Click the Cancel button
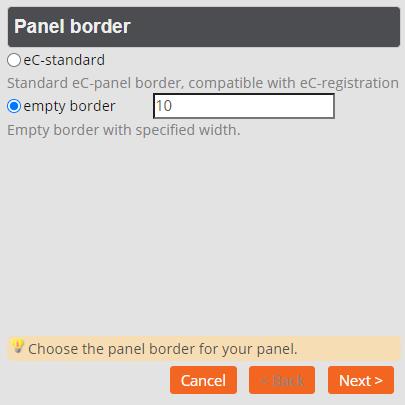The height and width of the screenshot is (405, 405). coord(203,380)
